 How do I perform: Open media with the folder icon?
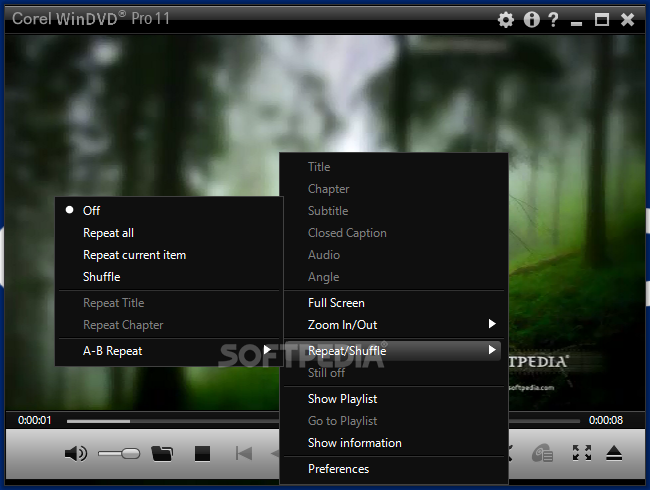coord(162,454)
